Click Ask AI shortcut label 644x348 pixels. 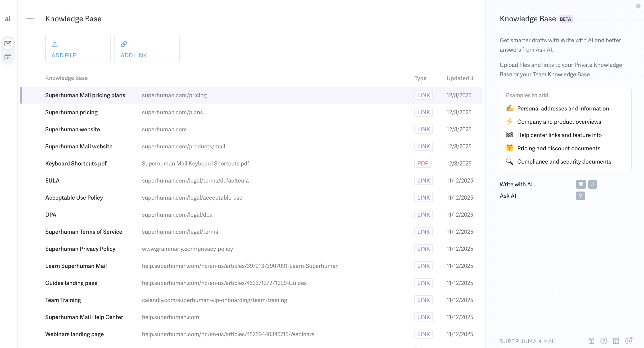(508, 196)
